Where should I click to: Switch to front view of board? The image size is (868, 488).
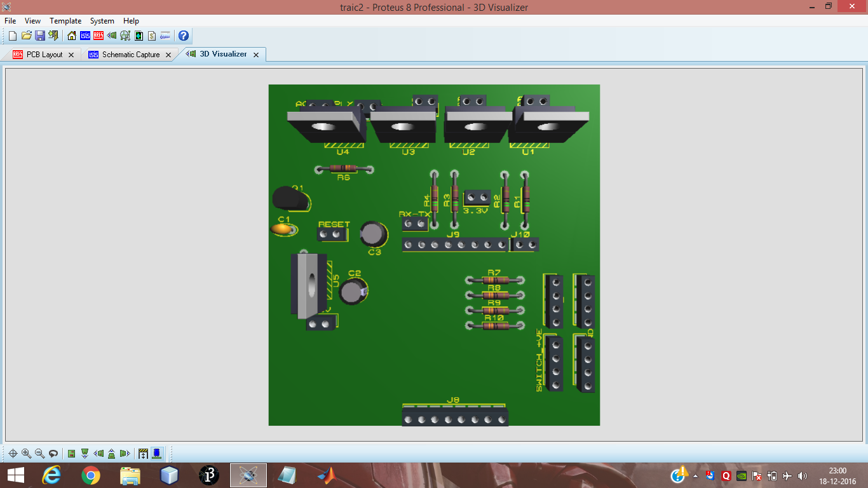point(85,454)
